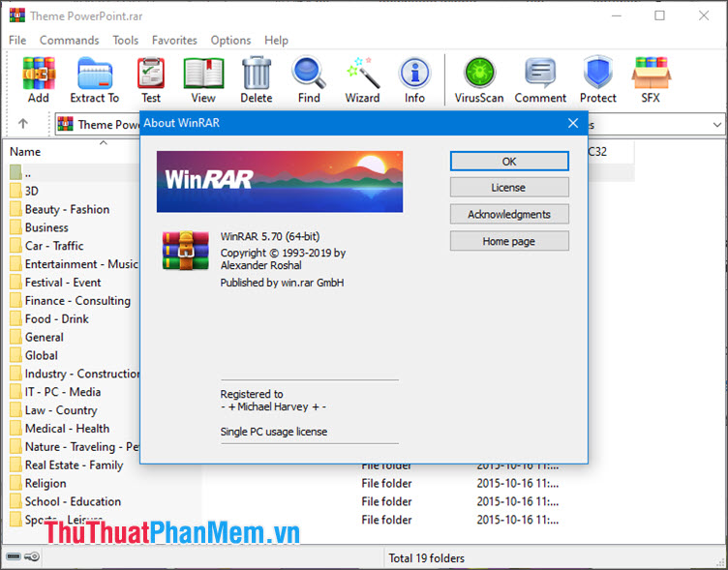Screen dimensions: 728x570
Task: Show archive Info
Action: pos(414,79)
